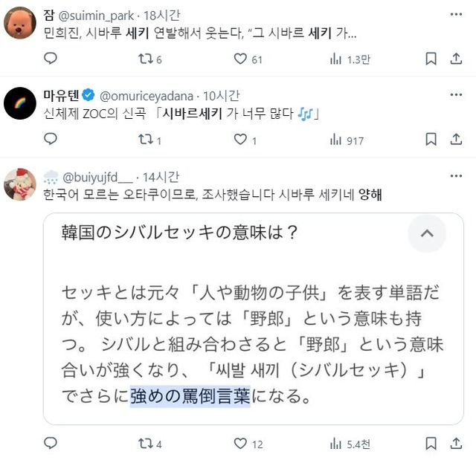Like the tweet with 12 likes
Image resolution: width=476 pixels, height=460 pixels.
tap(240, 444)
